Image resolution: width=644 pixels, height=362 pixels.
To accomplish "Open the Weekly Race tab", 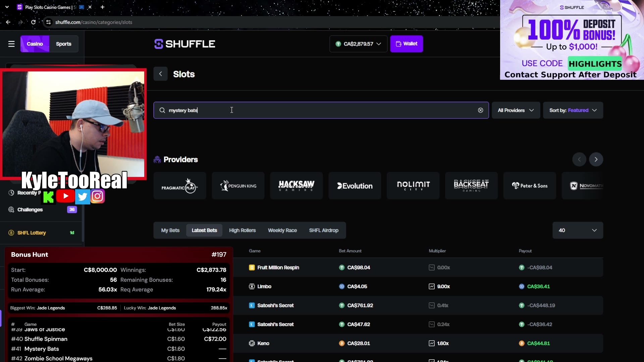I will point(282,230).
